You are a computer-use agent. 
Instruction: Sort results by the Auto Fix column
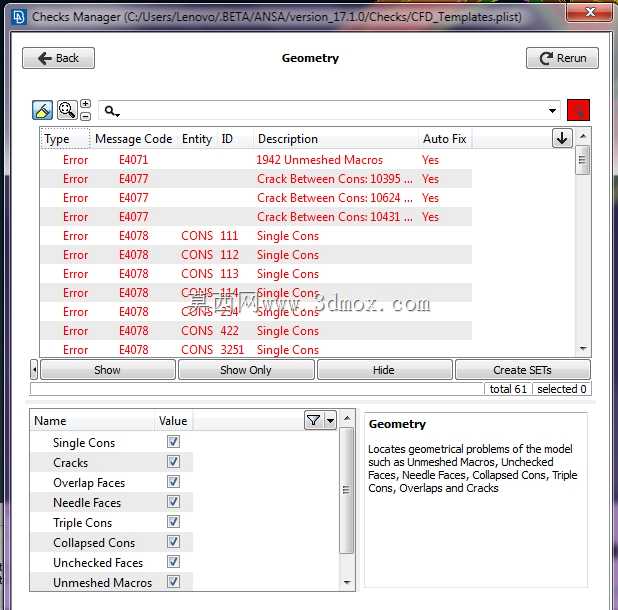(445, 139)
